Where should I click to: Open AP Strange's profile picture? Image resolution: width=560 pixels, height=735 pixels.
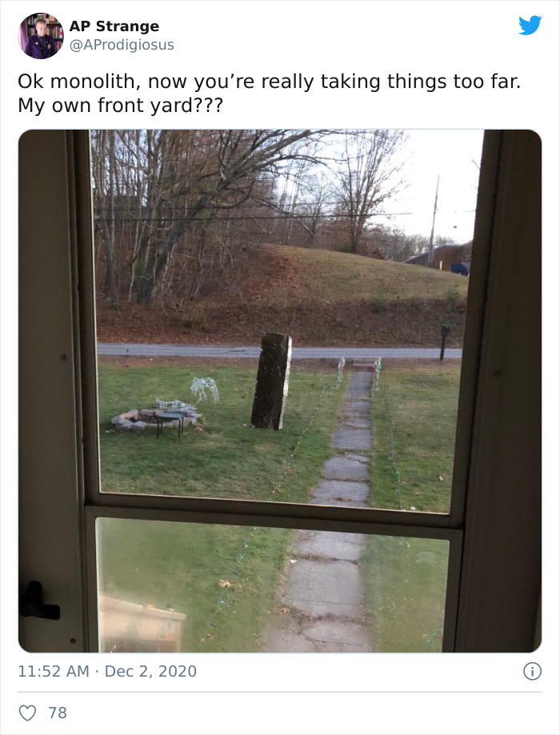pos(40,36)
